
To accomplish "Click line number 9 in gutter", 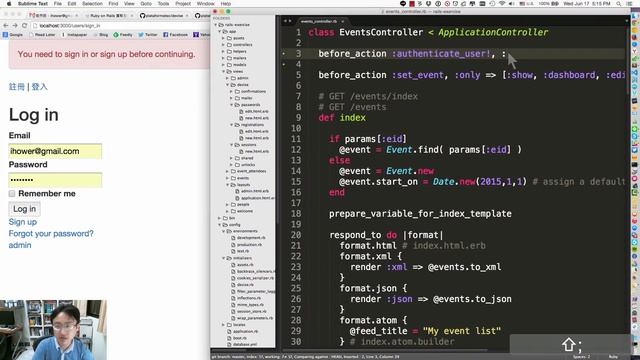I will tap(298, 118).
